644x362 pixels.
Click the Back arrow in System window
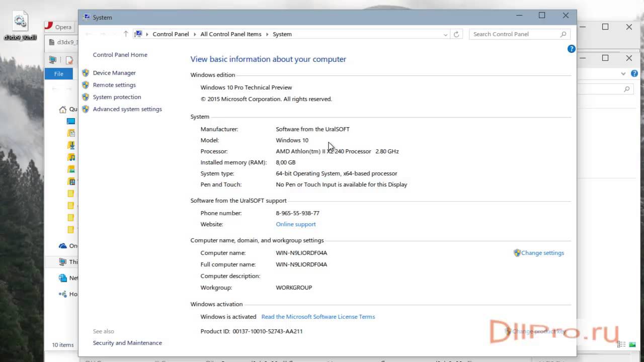89,34
